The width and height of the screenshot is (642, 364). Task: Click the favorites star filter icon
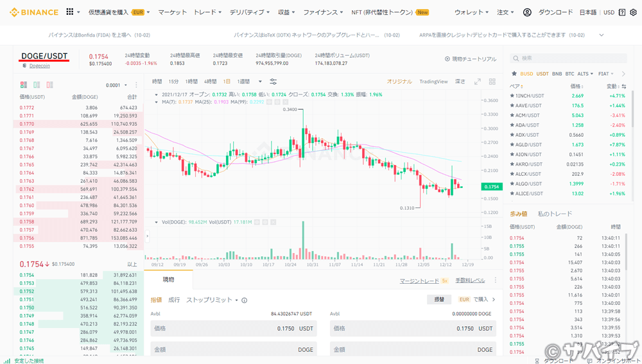[514, 74]
